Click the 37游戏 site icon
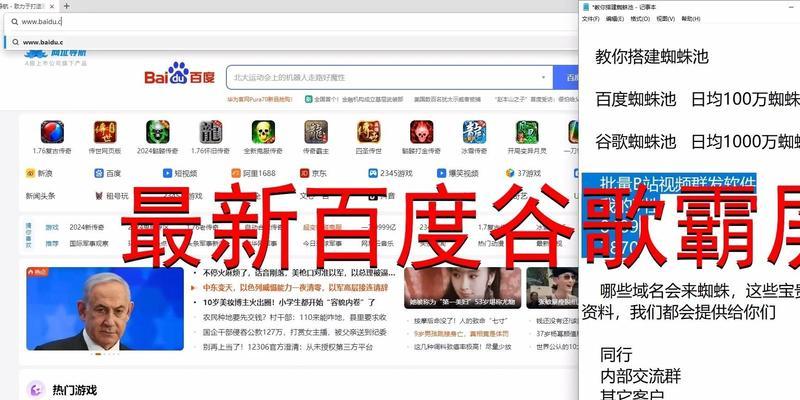This screenshot has width=800, height=400. 510,173
